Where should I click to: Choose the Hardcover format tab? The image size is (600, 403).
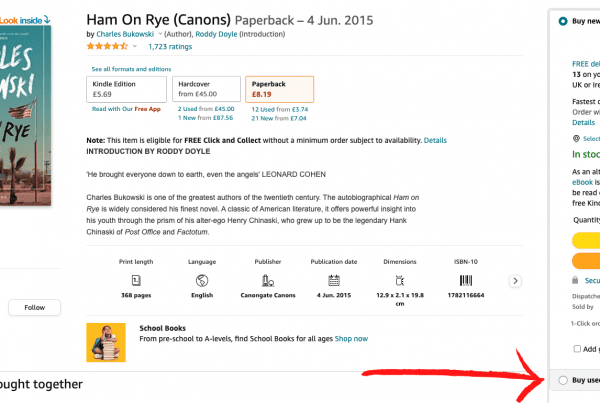coord(206,89)
